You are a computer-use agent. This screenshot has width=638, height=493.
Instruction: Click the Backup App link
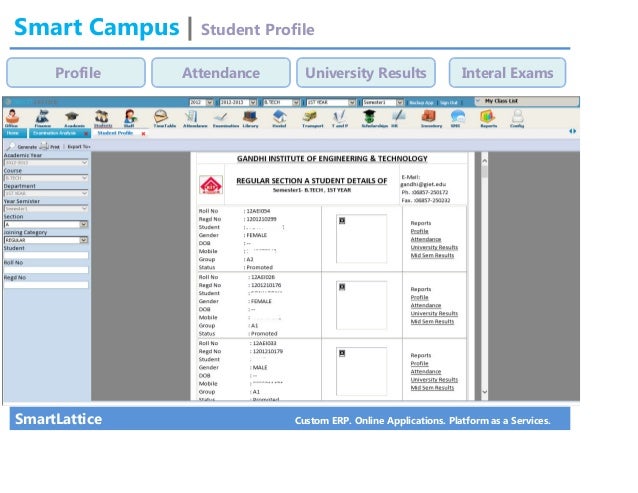(x=421, y=103)
